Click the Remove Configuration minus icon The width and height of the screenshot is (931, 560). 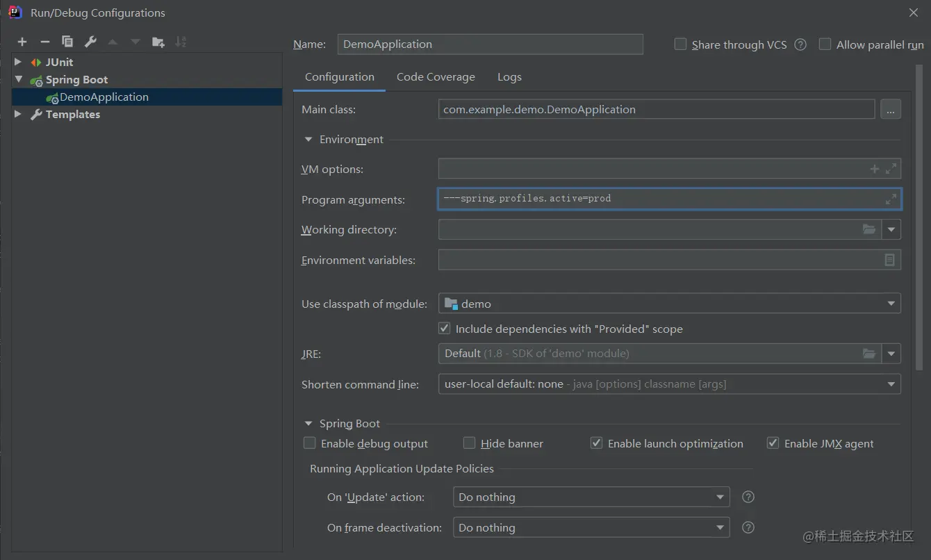click(x=44, y=42)
